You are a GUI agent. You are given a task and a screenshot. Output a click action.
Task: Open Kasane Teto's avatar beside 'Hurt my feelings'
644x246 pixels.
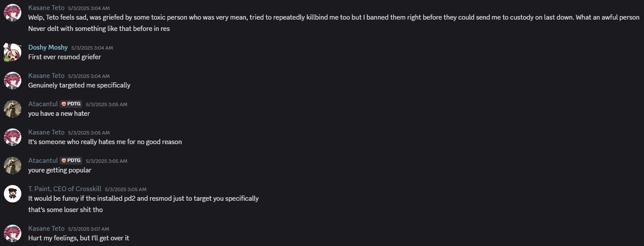tap(13, 233)
